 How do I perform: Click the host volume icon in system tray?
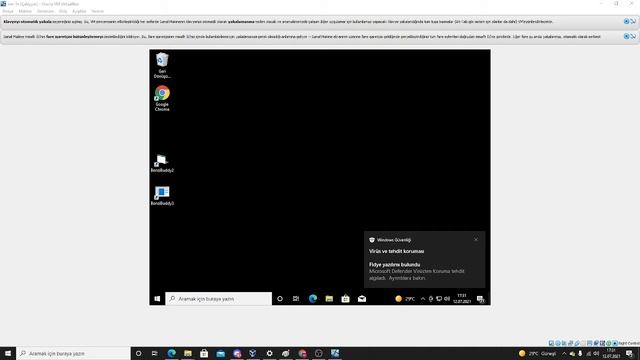click(x=596, y=353)
